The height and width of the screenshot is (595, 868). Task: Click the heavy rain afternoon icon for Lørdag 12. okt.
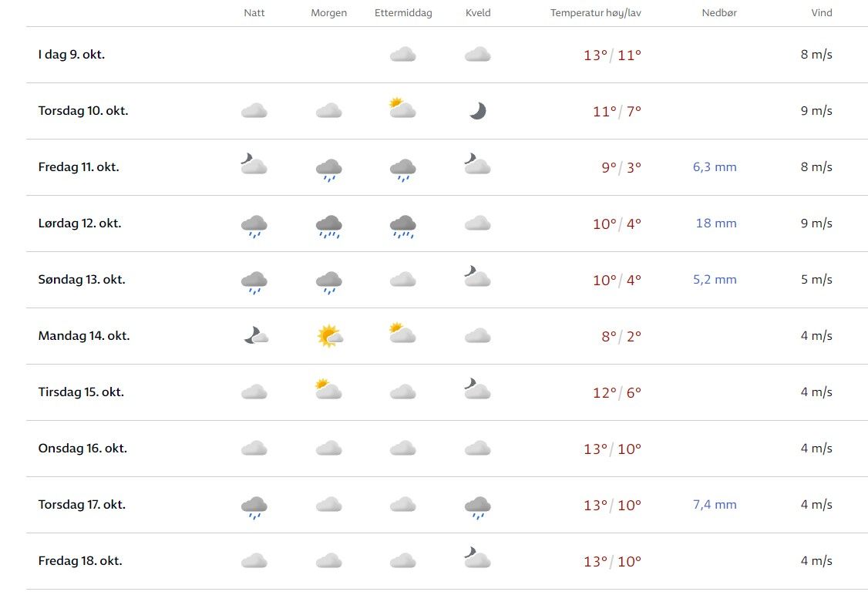[x=403, y=225]
